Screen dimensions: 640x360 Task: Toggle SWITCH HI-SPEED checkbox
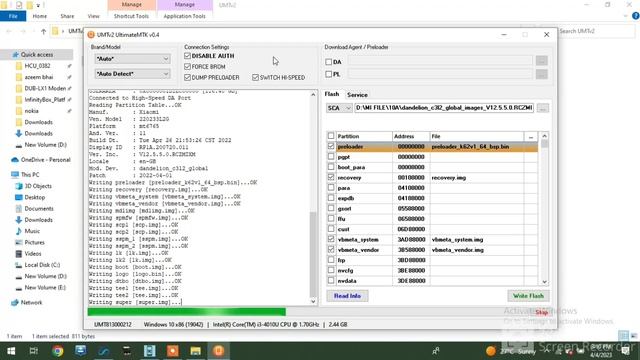pyautogui.click(x=255, y=77)
